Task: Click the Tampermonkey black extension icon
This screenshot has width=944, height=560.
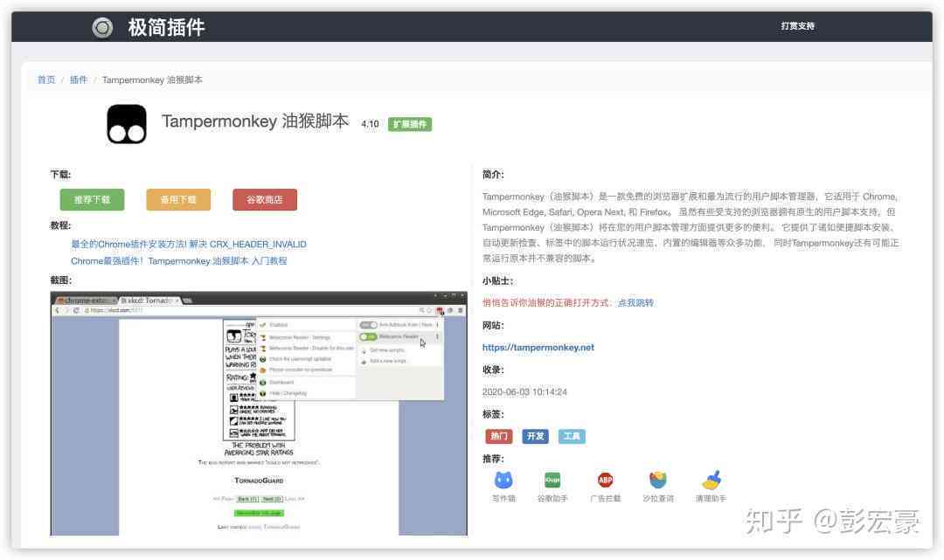Action: coord(127,124)
